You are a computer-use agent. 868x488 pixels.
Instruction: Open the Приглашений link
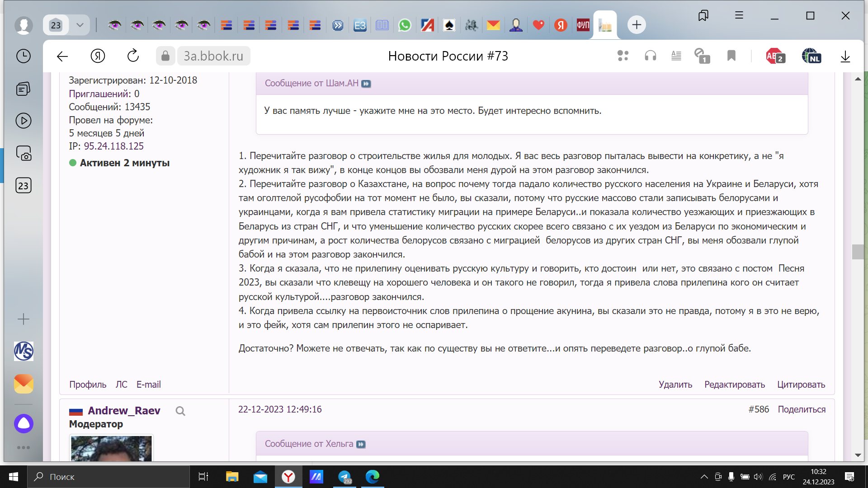click(100, 94)
